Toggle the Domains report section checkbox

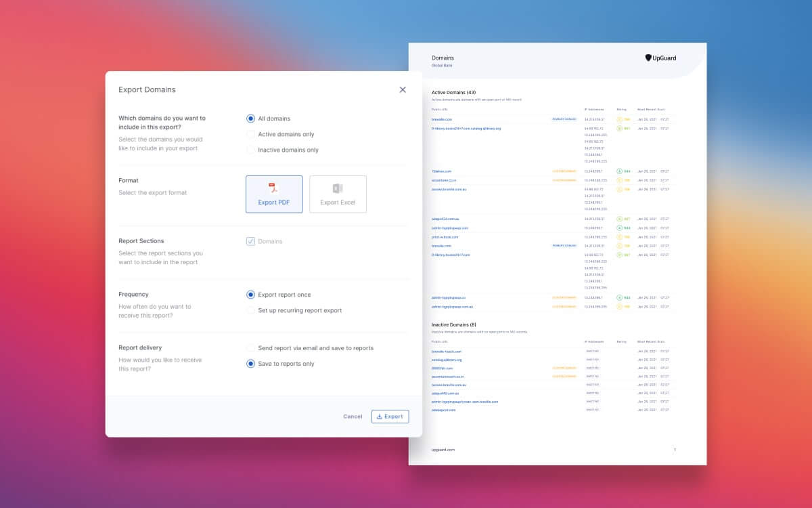pyautogui.click(x=251, y=241)
